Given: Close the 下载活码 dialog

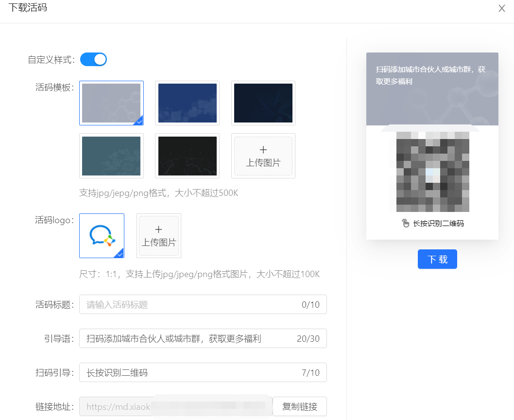Looking at the screenshot, I should pos(501,8).
